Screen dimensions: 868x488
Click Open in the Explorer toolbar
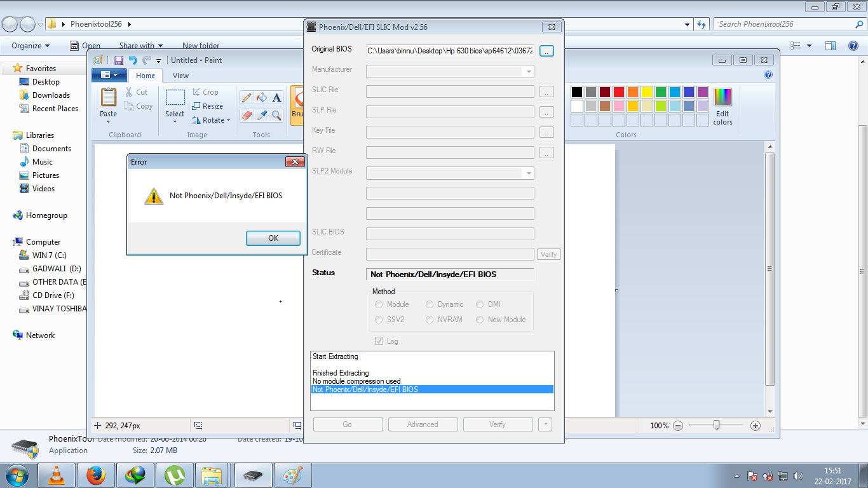pos(85,46)
